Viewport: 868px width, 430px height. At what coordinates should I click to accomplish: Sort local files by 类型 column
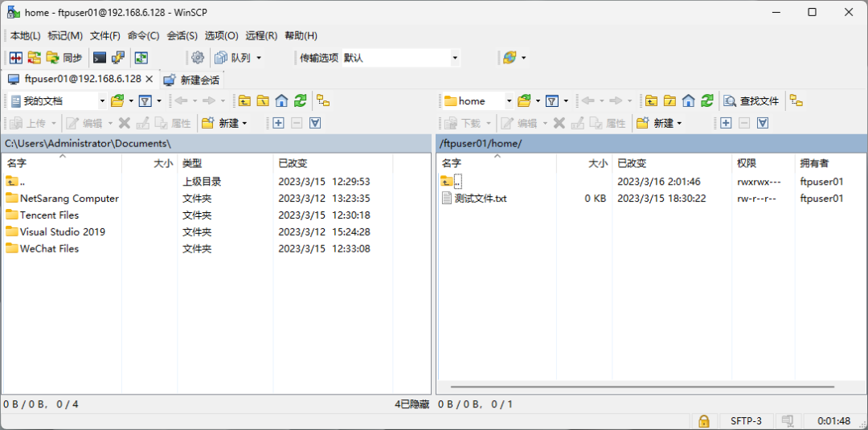(x=225, y=163)
